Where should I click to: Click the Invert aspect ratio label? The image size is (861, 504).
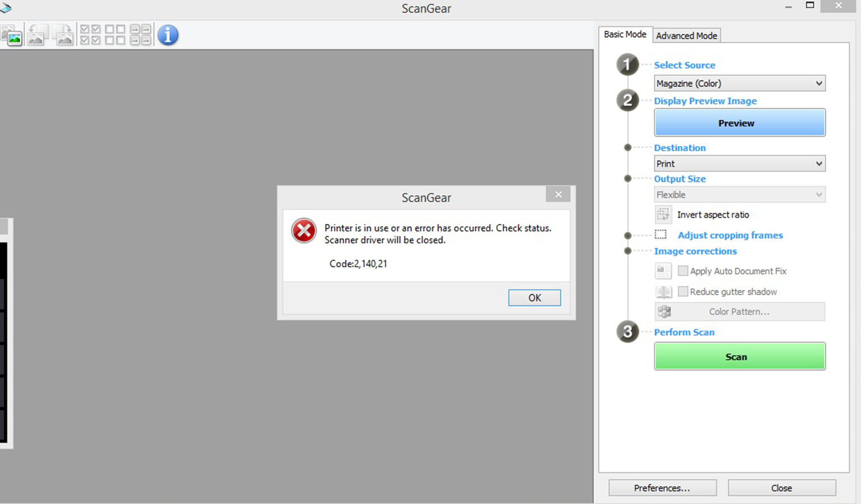pos(713,215)
